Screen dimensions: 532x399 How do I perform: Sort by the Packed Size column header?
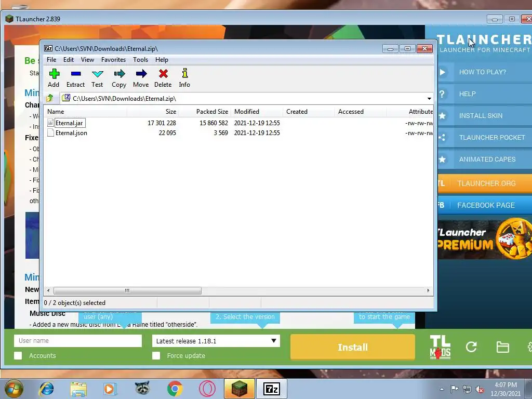[x=205, y=112]
